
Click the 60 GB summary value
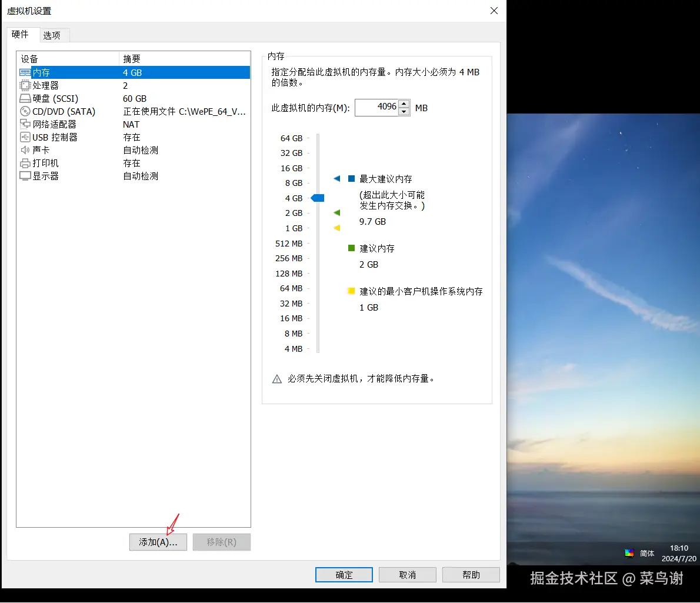(x=135, y=98)
